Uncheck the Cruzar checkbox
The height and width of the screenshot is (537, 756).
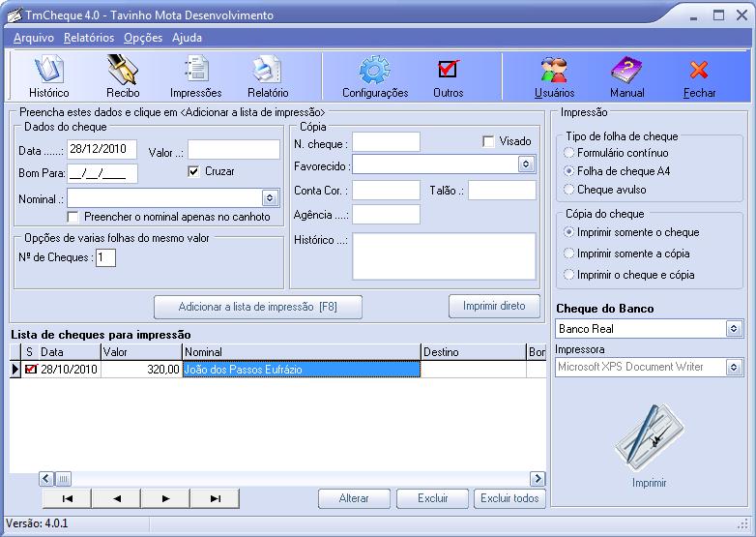[193, 171]
